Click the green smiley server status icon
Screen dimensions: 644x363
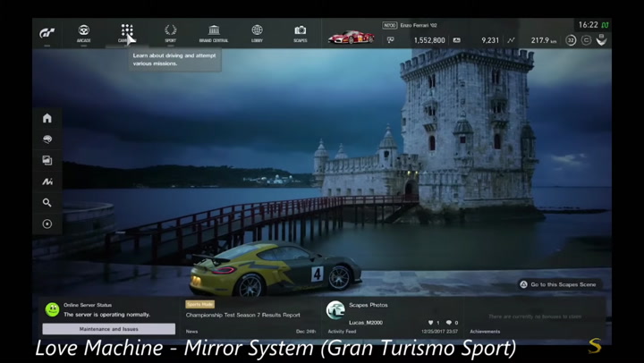[x=52, y=309]
